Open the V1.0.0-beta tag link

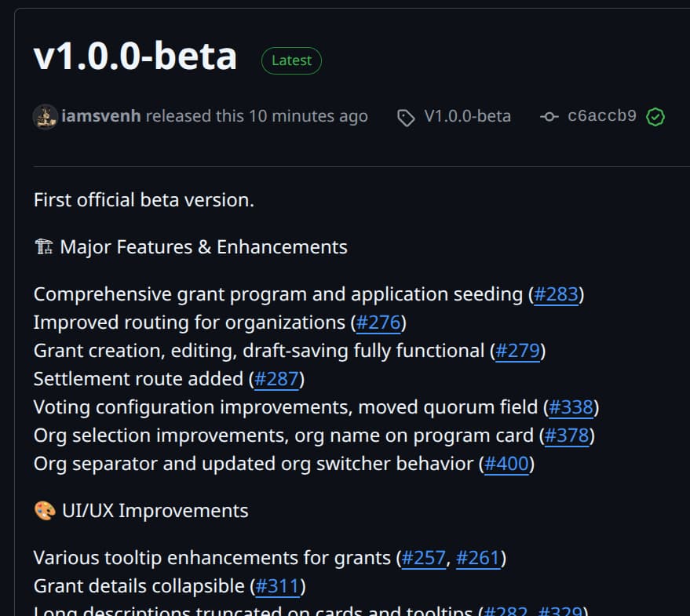467,116
